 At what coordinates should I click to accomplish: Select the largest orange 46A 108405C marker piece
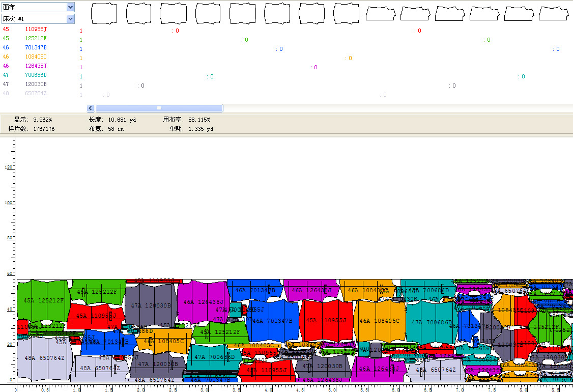click(x=379, y=321)
